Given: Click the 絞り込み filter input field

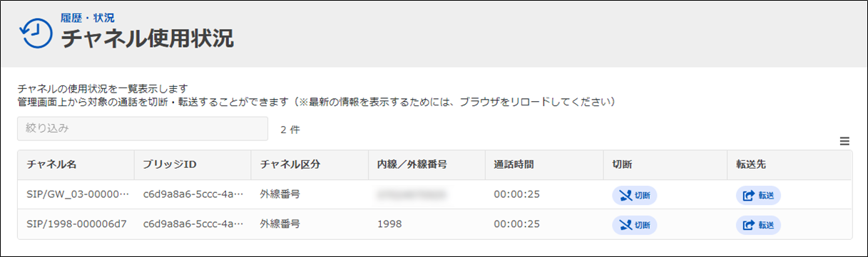Looking at the screenshot, I should pyautogui.click(x=143, y=129).
